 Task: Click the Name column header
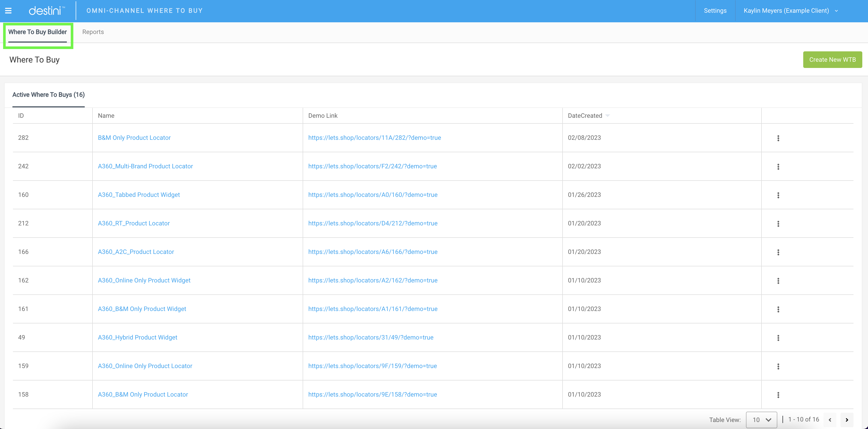[106, 116]
